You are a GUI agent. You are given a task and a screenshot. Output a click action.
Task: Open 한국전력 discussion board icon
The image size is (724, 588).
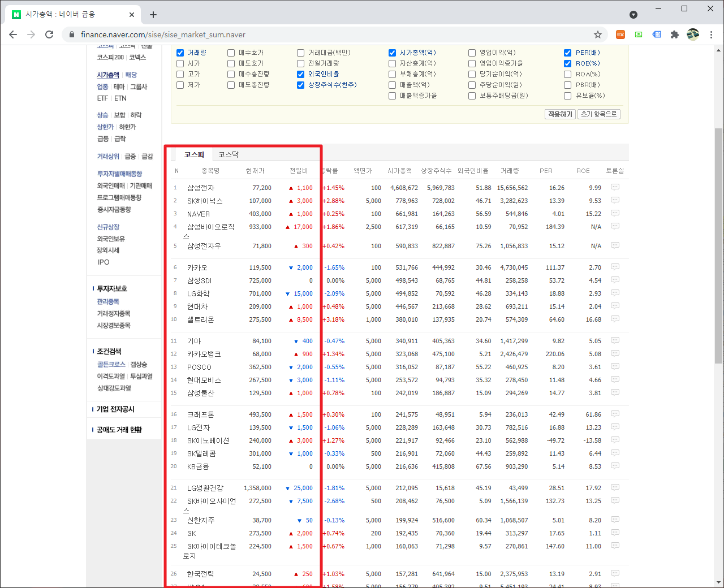615,573
